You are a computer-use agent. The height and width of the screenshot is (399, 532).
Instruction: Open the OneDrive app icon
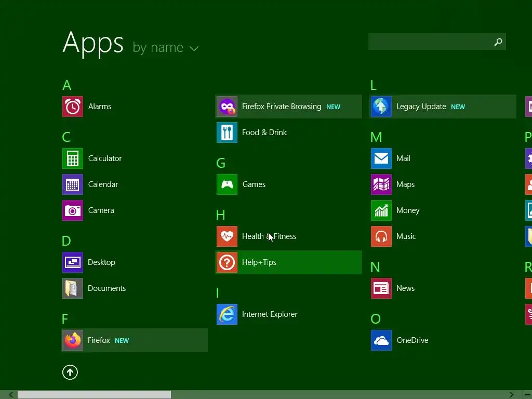pos(381,340)
